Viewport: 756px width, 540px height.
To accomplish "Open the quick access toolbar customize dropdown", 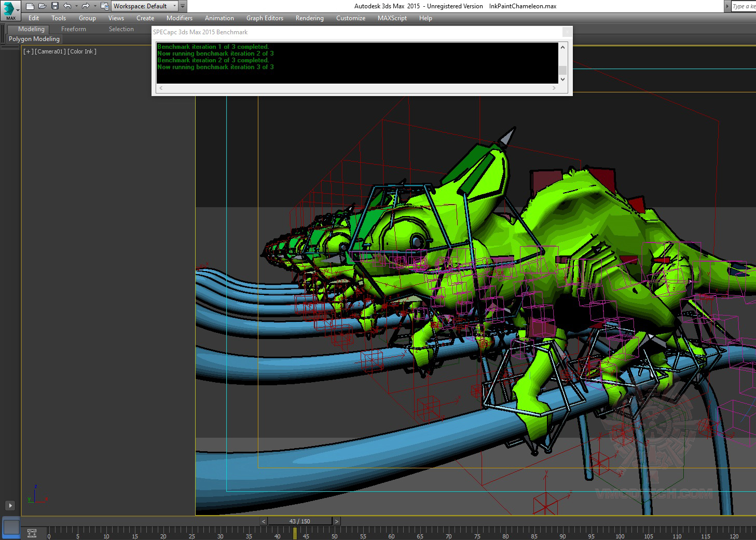I will (x=183, y=6).
